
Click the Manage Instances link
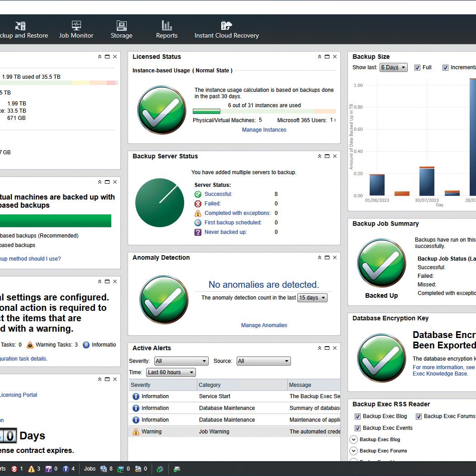pos(264,130)
